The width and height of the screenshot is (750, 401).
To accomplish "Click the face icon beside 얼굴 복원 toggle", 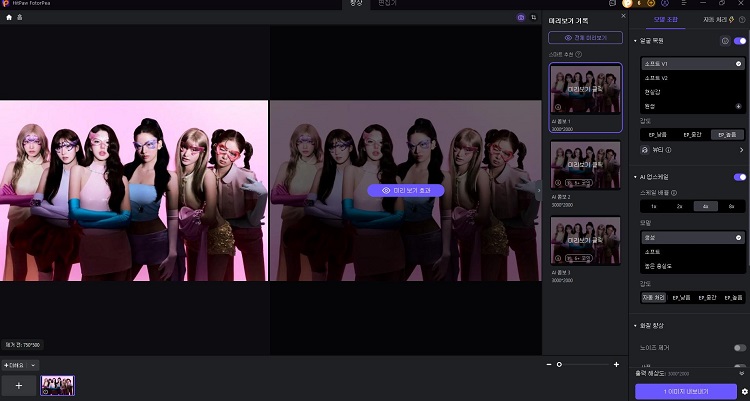I will [725, 41].
